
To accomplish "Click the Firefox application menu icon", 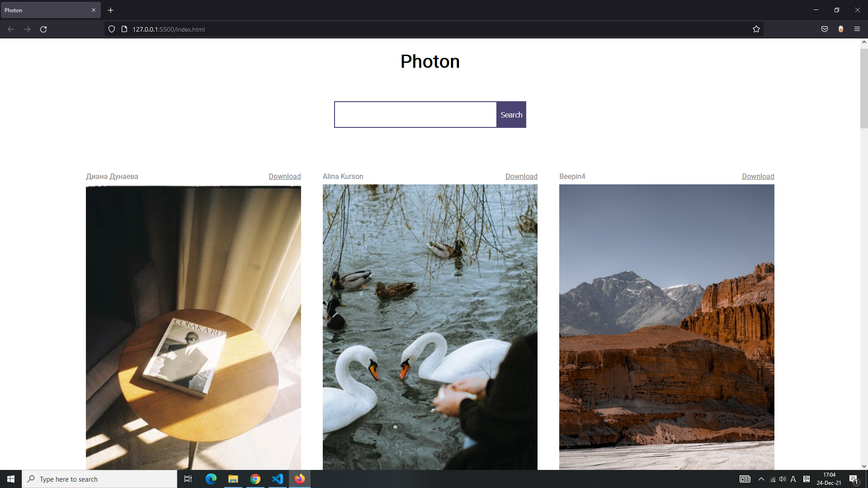I will 857,29.
